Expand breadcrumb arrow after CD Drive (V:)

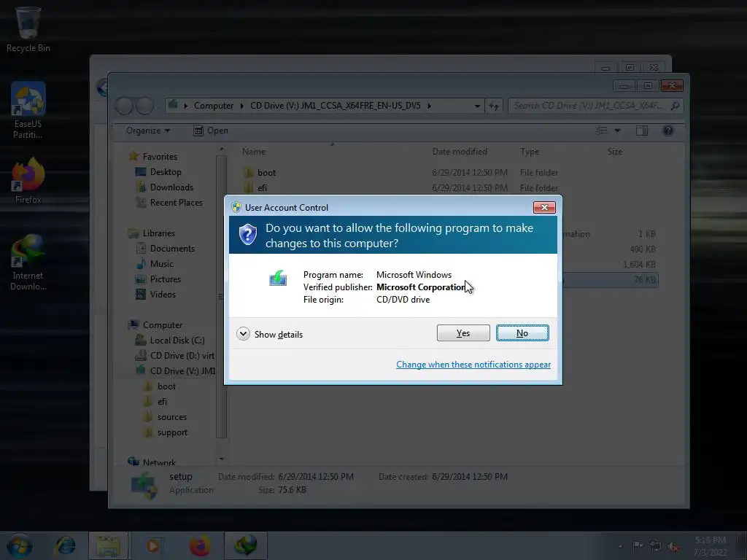pos(429,106)
